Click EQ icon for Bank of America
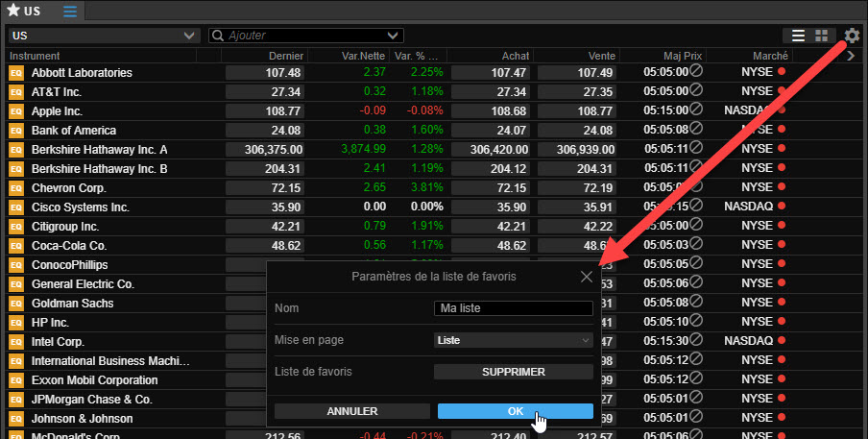The width and height of the screenshot is (868, 439). tap(16, 131)
